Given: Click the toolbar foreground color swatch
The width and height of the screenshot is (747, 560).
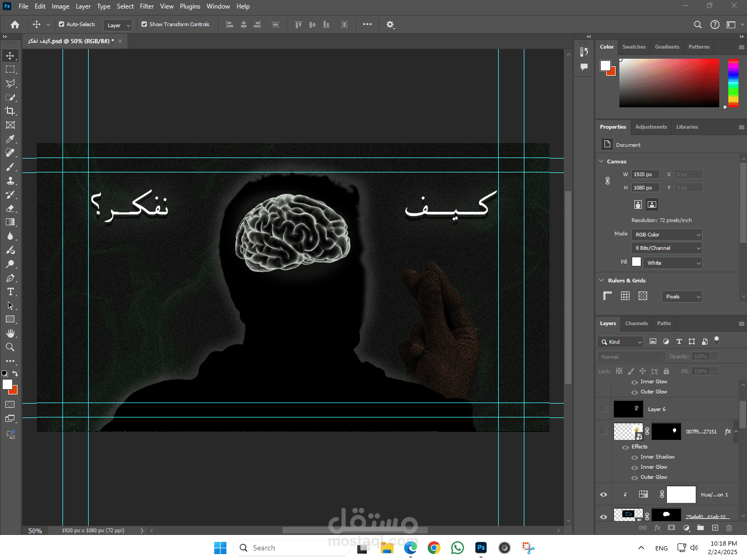Looking at the screenshot, I should (7, 384).
